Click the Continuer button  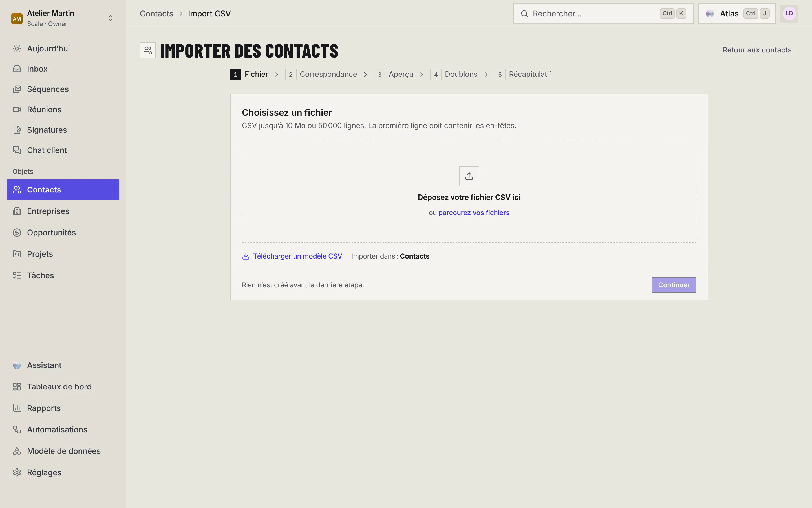(x=674, y=285)
